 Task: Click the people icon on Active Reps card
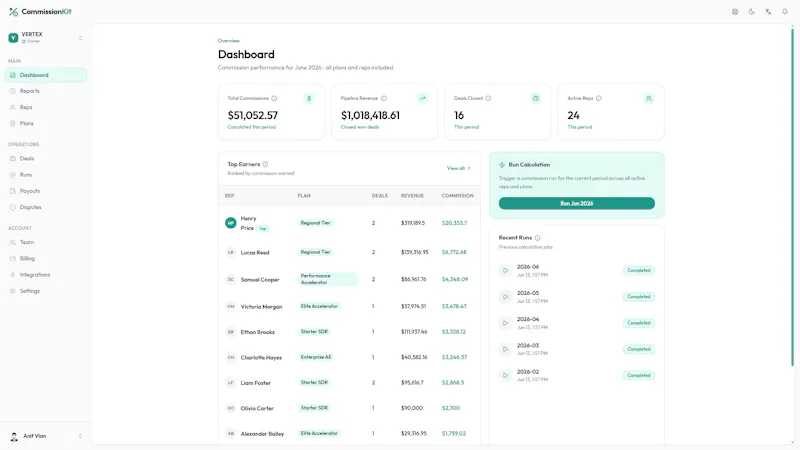point(649,98)
